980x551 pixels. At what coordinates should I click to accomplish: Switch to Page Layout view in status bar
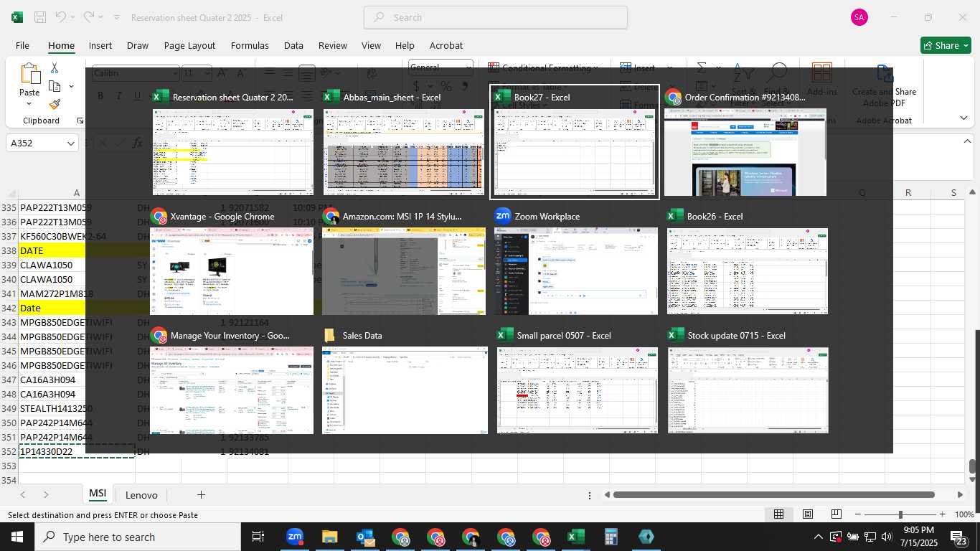click(x=808, y=514)
